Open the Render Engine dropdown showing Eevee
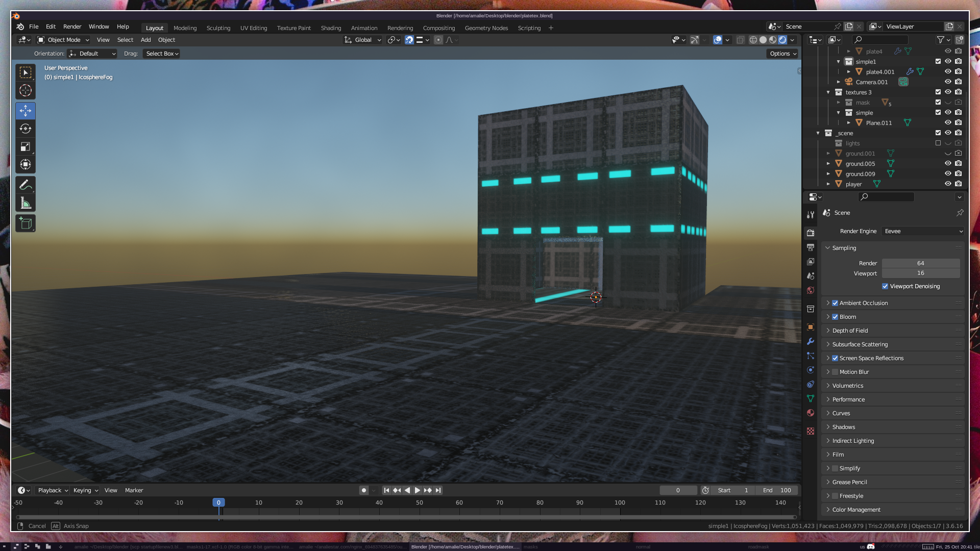980x551 pixels. tap(923, 231)
